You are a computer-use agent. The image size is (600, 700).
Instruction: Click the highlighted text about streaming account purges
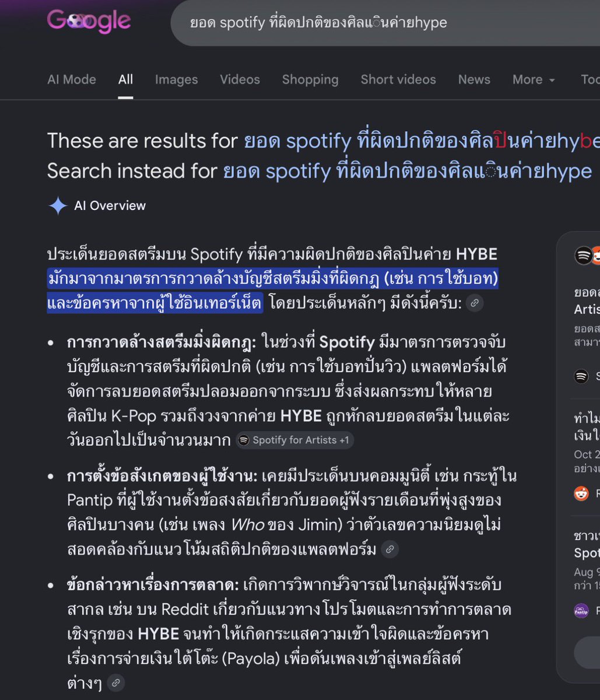point(272,290)
